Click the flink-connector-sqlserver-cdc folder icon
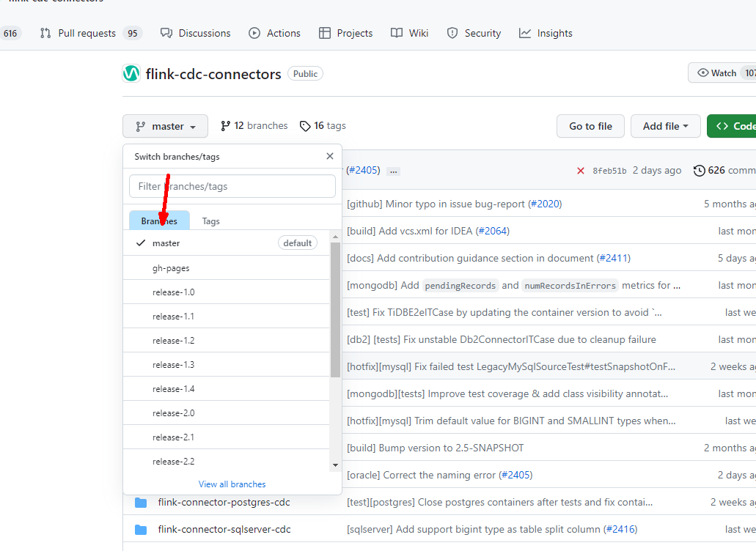 pyautogui.click(x=141, y=530)
